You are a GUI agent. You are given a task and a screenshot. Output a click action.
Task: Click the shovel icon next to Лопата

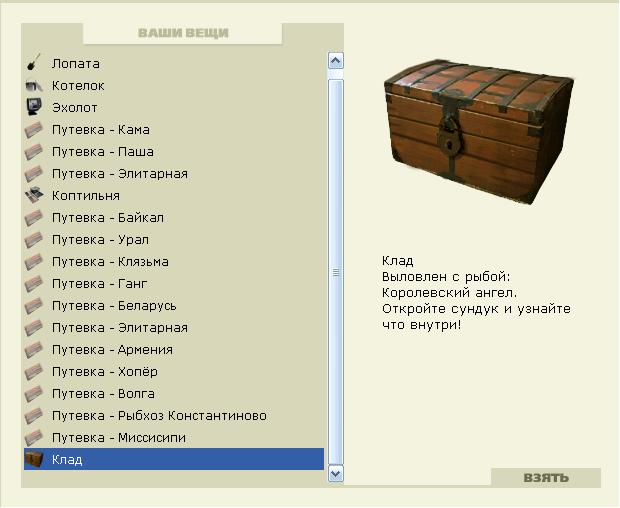click(x=34, y=63)
